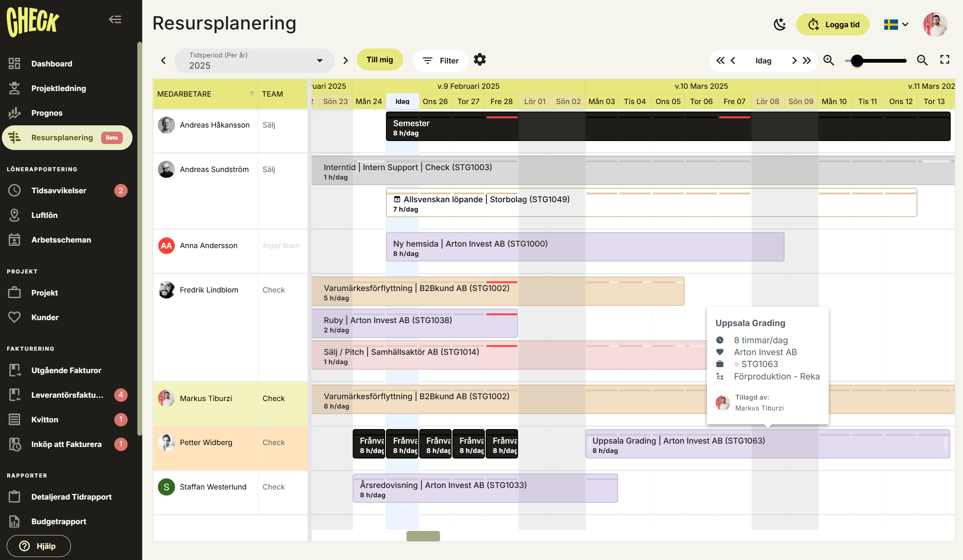The height and width of the screenshot is (560, 963).
Task: Enter fullscreen view of schedule
Action: 945,60
